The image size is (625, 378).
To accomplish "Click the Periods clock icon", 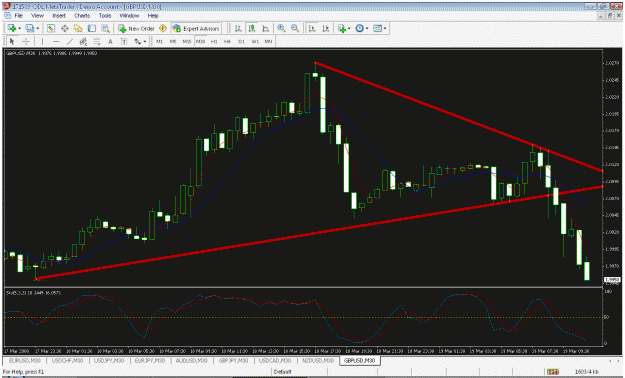I will pos(360,28).
